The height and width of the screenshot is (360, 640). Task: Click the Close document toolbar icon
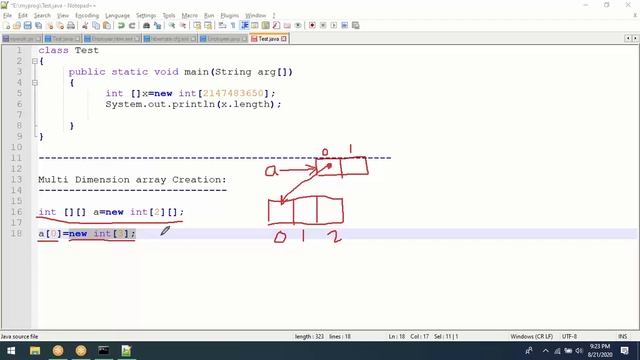[49, 25]
